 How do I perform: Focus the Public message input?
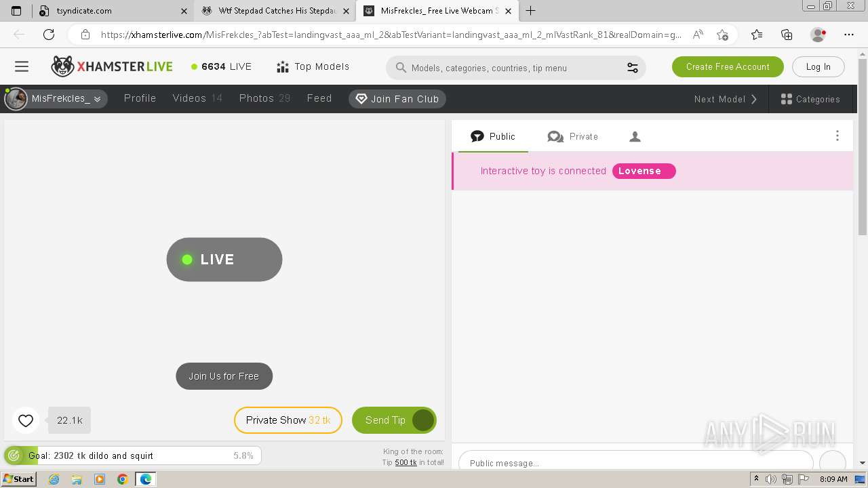click(x=635, y=463)
